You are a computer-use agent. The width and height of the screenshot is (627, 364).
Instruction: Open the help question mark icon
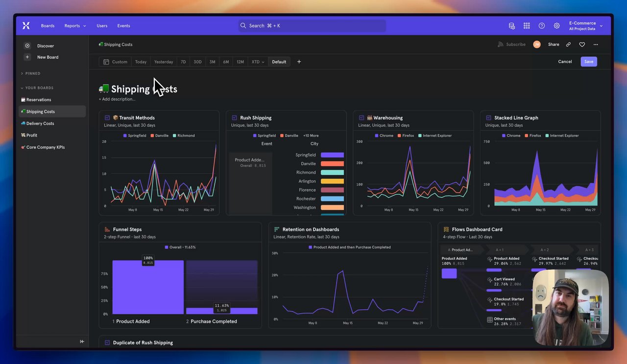(x=542, y=25)
